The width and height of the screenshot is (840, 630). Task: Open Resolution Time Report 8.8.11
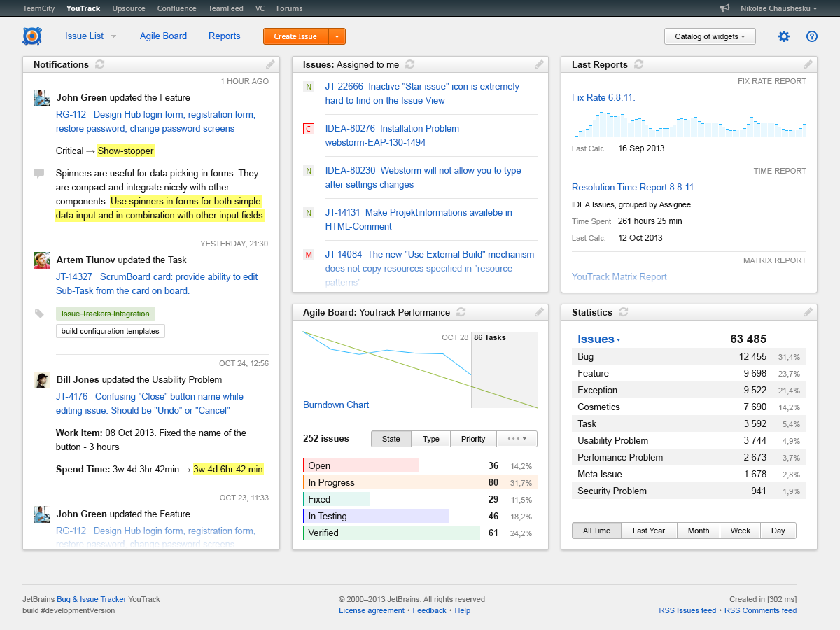(x=634, y=188)
